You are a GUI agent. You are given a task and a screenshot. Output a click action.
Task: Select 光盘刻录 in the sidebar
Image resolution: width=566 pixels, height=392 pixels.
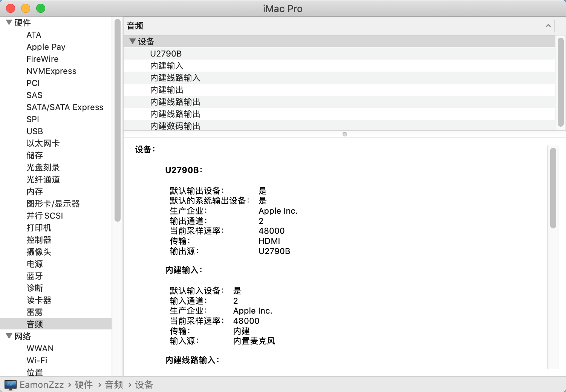pos(43,167)
